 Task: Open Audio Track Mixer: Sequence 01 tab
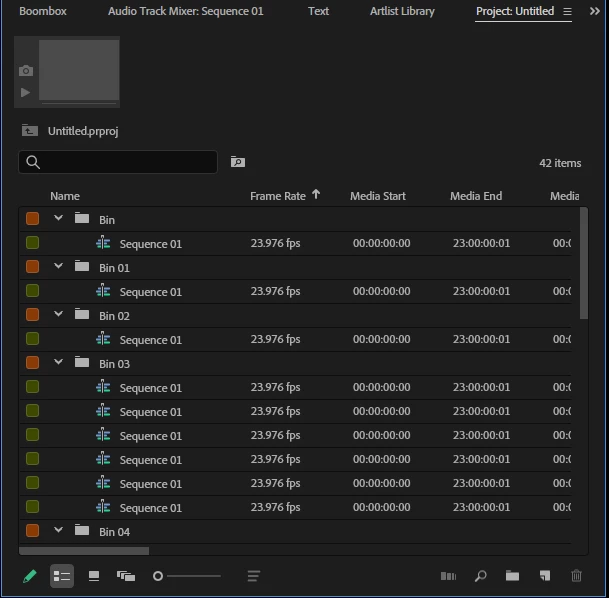coord(186,11)
